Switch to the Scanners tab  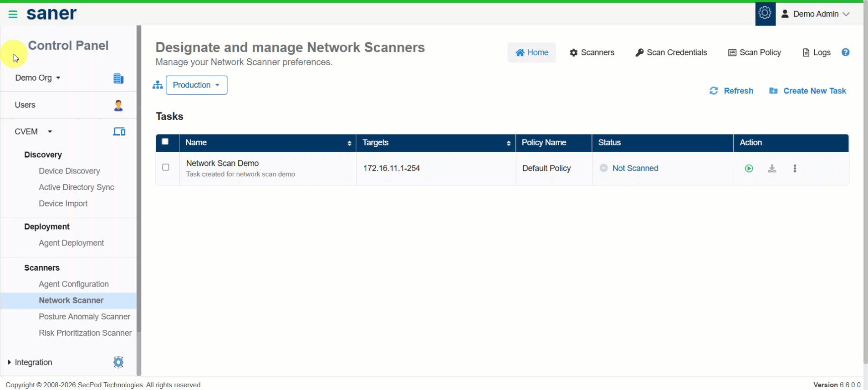592,52
